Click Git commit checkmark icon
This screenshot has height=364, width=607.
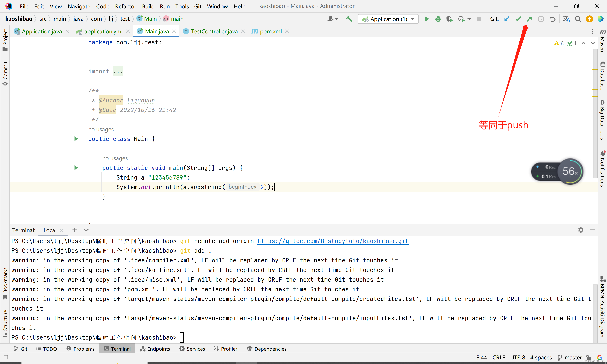[518, 19]
